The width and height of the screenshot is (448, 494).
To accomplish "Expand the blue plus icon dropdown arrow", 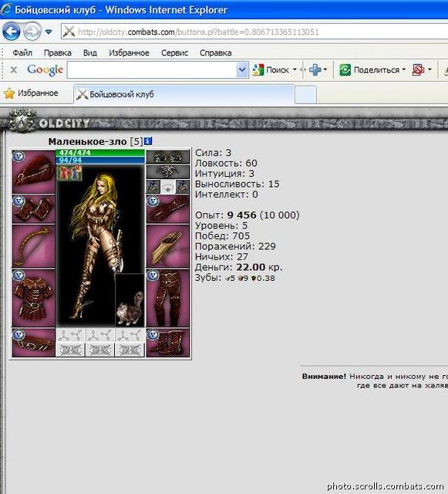I will (325, 69).
